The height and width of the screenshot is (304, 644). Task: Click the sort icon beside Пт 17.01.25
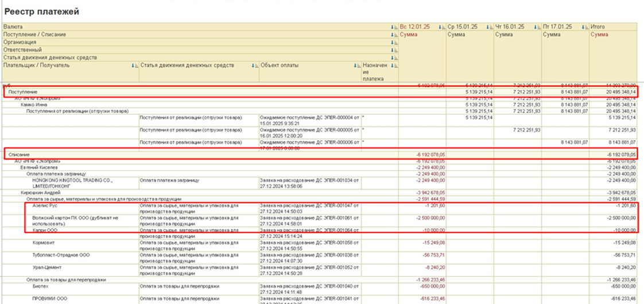point(584,27)
